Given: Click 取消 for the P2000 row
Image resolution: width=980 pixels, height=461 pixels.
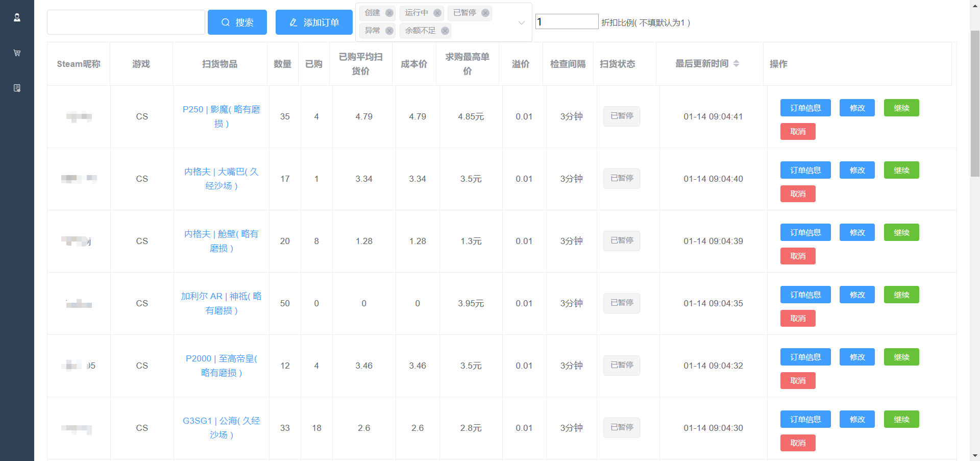Looking at the screenshot, I should click(x=798, y=380).
